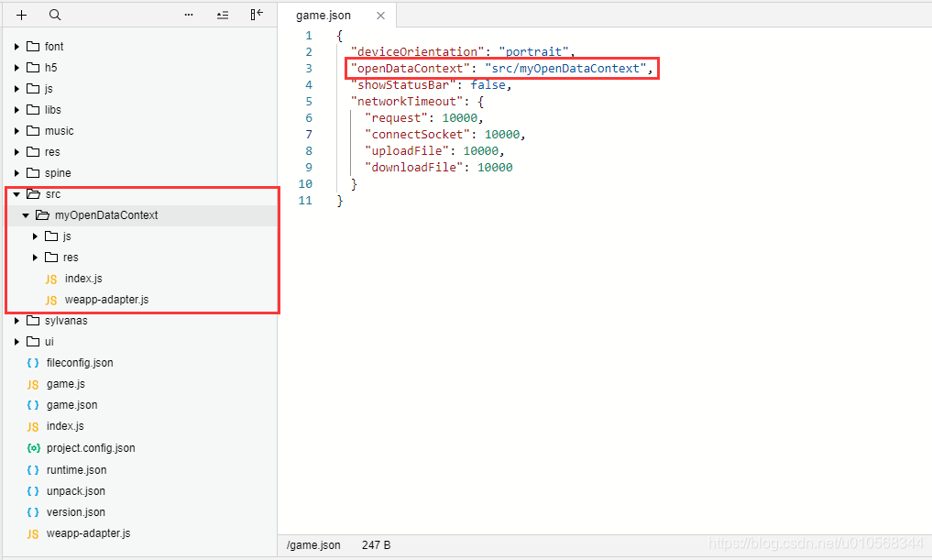
Task: Expand the js folder inside myOpenDataContext
Action: [35, 236]
